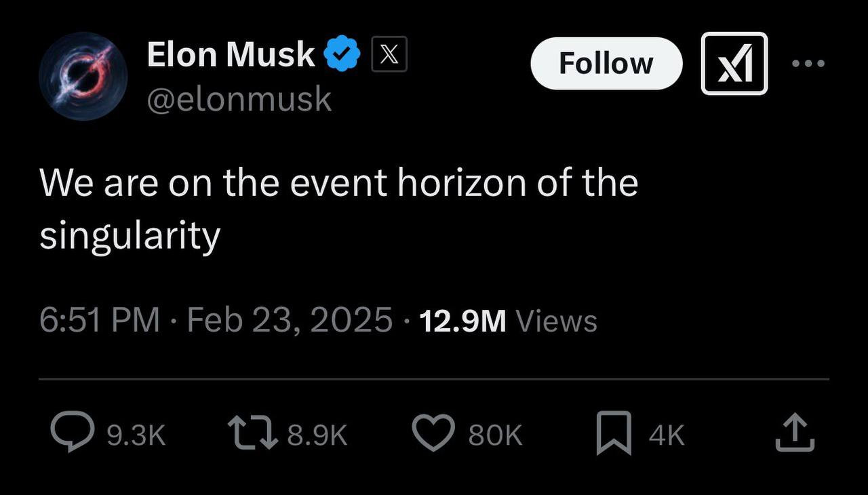Viewport: 868px width, 495px height.
Task: View the 12.9M Views analytics
Action: tap(508, 320)
